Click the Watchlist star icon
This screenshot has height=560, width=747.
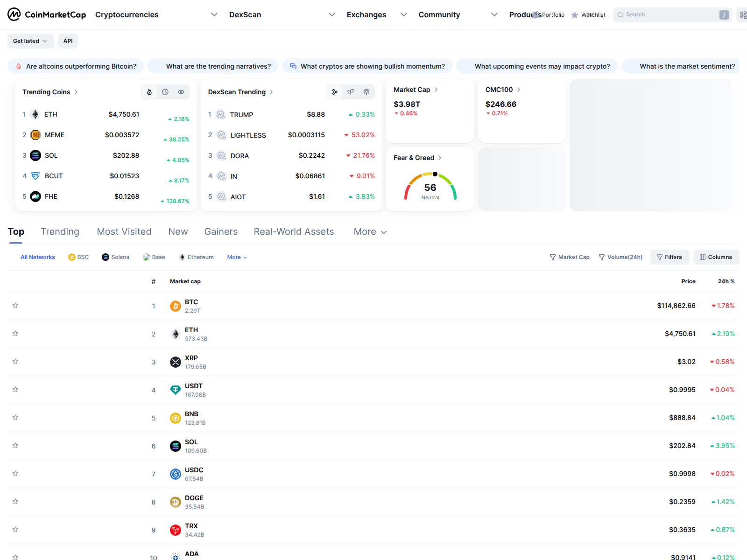[x=574, y=14]
